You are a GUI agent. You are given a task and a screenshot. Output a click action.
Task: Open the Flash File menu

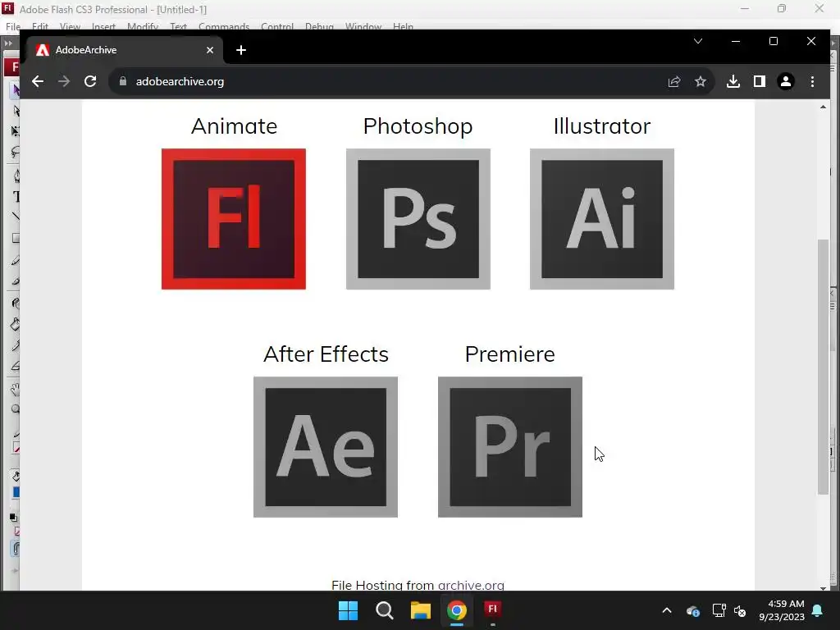tap(12, 26)
